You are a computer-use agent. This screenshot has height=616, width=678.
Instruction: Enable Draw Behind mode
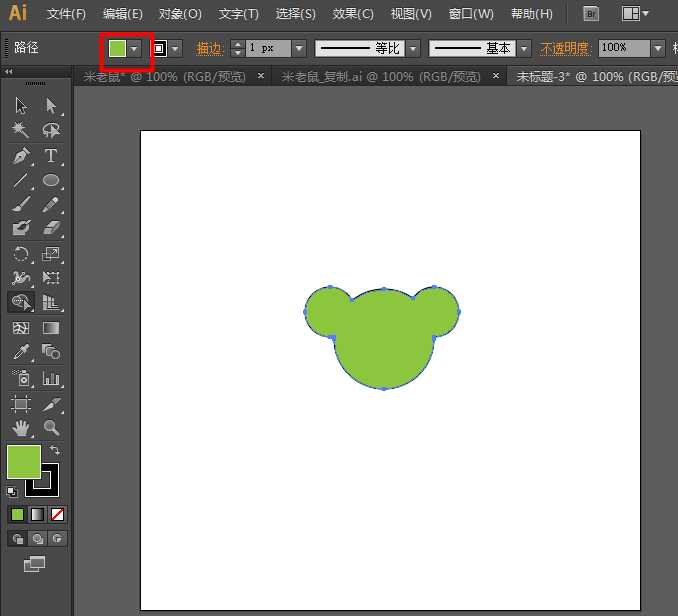coord(38,539)
